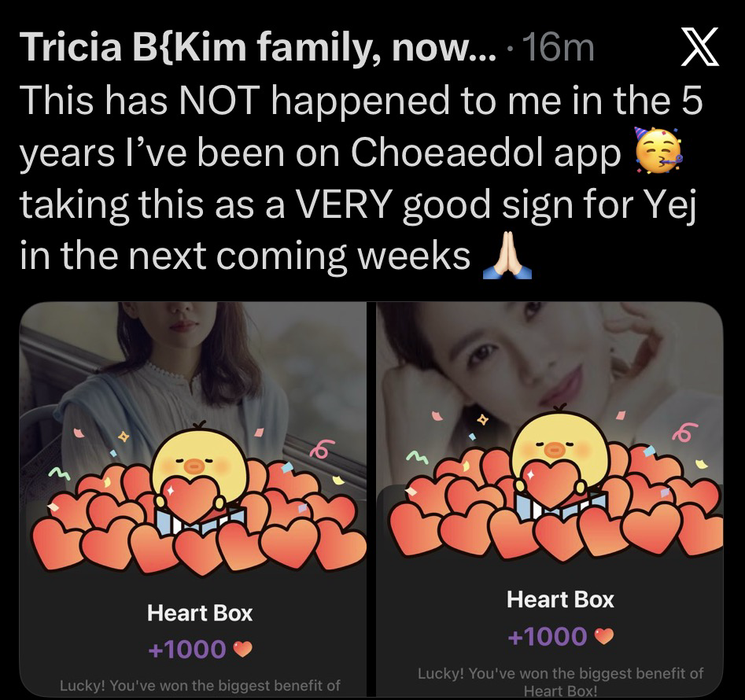Click the right 'Lucky! You've won' message
Viewport: 745px width, 700px height.
coord(561,681)
